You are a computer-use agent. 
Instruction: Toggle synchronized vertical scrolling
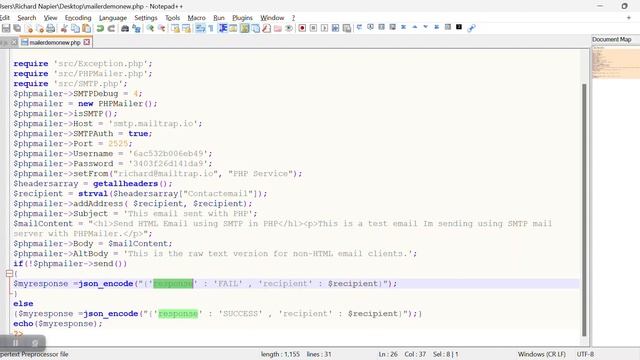(175, 28)
